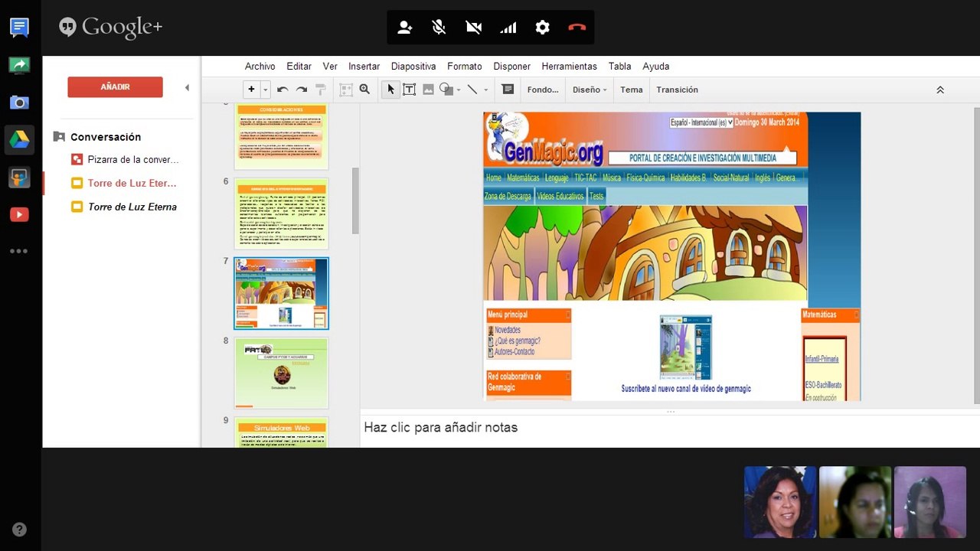
Task: Open the Hangout chat panel icon
Action: [19, 28]
